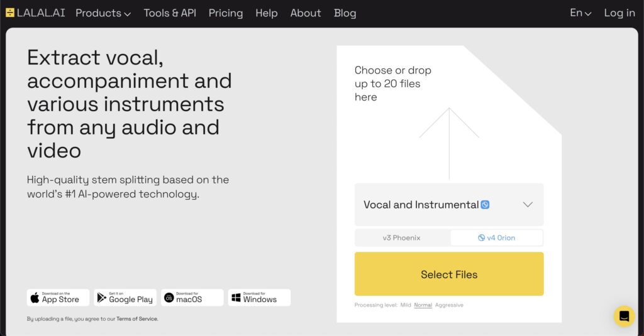Download for macOS button

click(x=192, y=298)
